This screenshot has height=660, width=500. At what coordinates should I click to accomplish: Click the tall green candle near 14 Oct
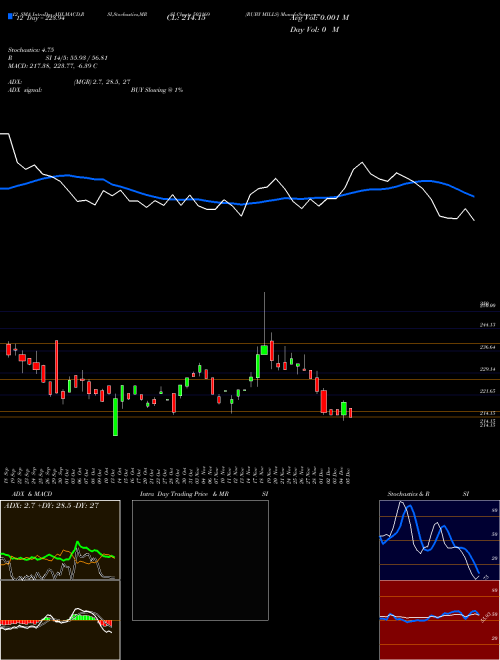point(115,417)
